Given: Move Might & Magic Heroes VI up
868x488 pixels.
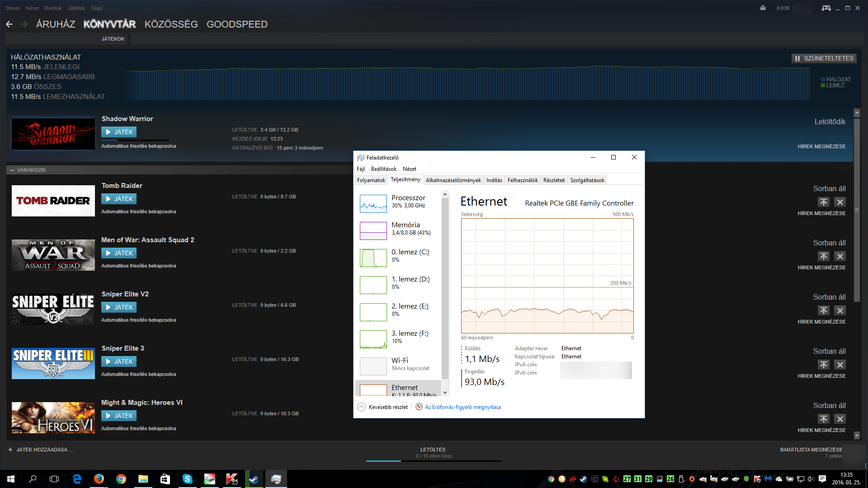Looking at the screenshot, I should pos(824,419).
